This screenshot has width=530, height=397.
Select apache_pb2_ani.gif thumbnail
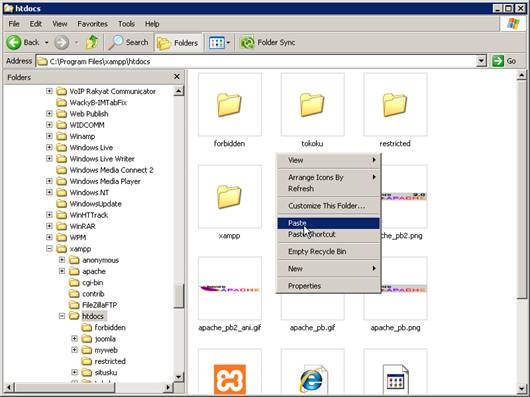click(x=230, y=288)
